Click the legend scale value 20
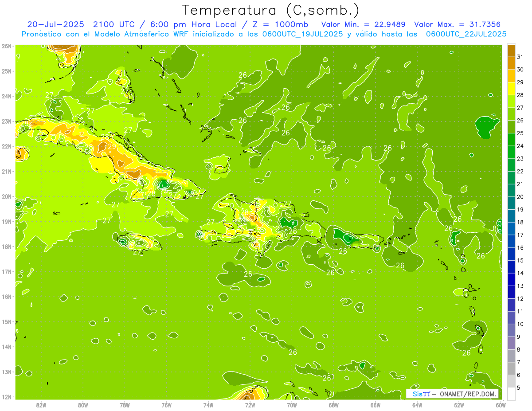532x411 pixels. click(520, 197)
